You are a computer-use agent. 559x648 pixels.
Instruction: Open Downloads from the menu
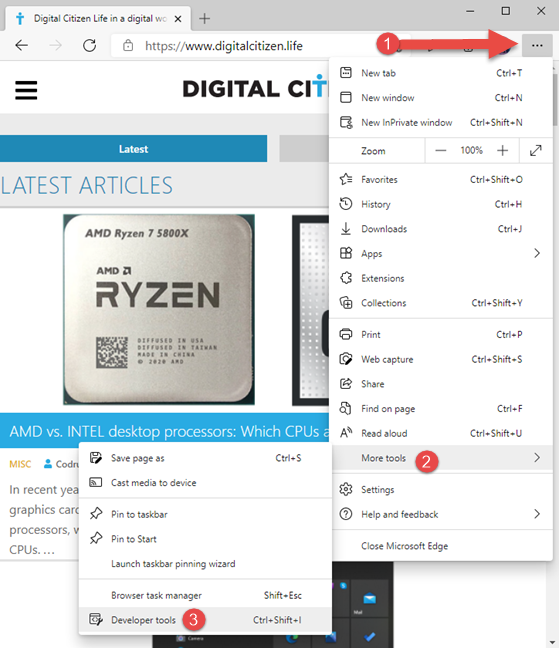(x=441, y=229)
